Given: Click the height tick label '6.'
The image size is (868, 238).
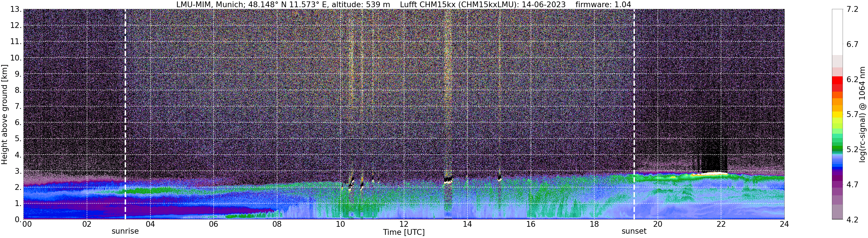Looking at the screenshot, I should click(x=18, y=122).
